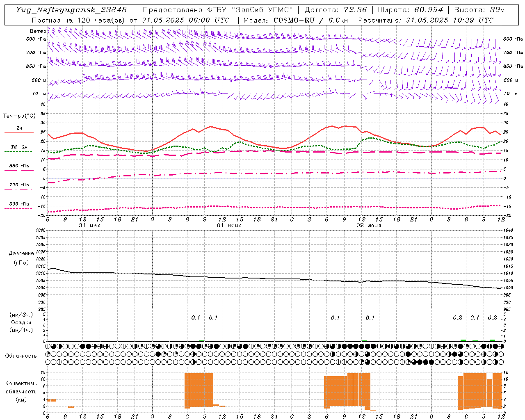Click the 850 гПа temperature legend entry
This screenshot has height=420, width=525.
pyautogui.click(x=19, y=166)
